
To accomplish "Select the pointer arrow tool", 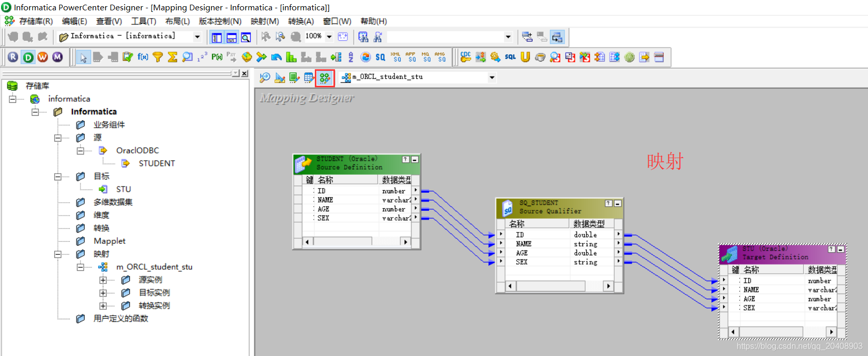I will (83, 57).
